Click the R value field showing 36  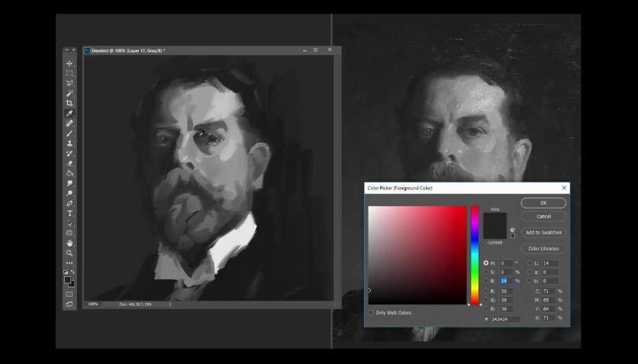506,292
